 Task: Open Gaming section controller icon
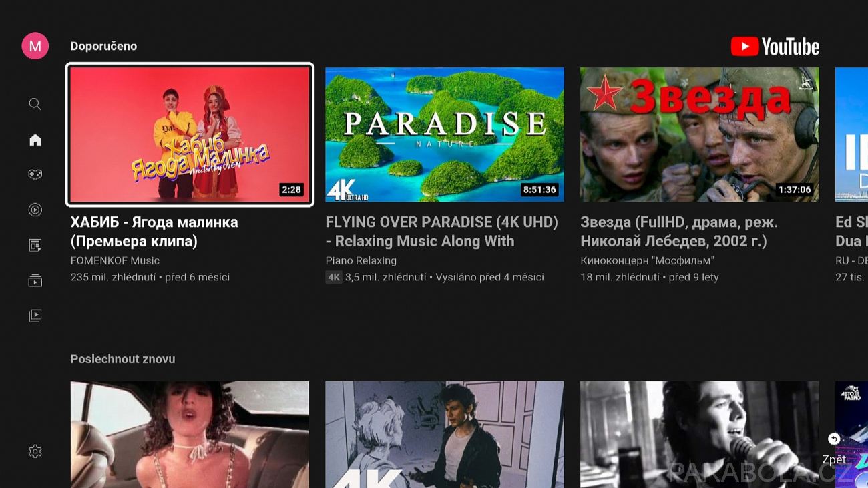(35, 174)
